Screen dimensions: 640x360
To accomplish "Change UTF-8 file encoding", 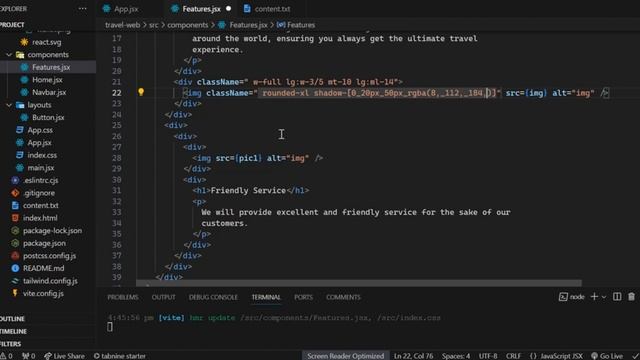I will tap(488, 356).
